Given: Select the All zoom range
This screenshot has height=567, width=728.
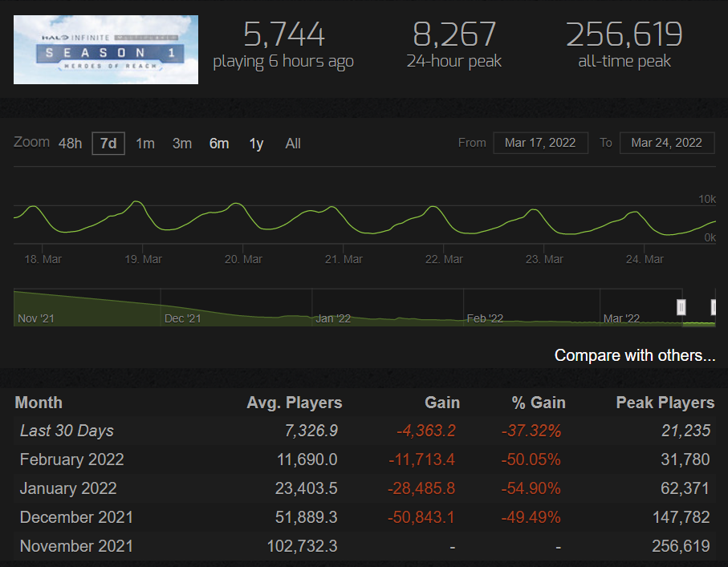Looking at the screenshot, I should 293,144.
